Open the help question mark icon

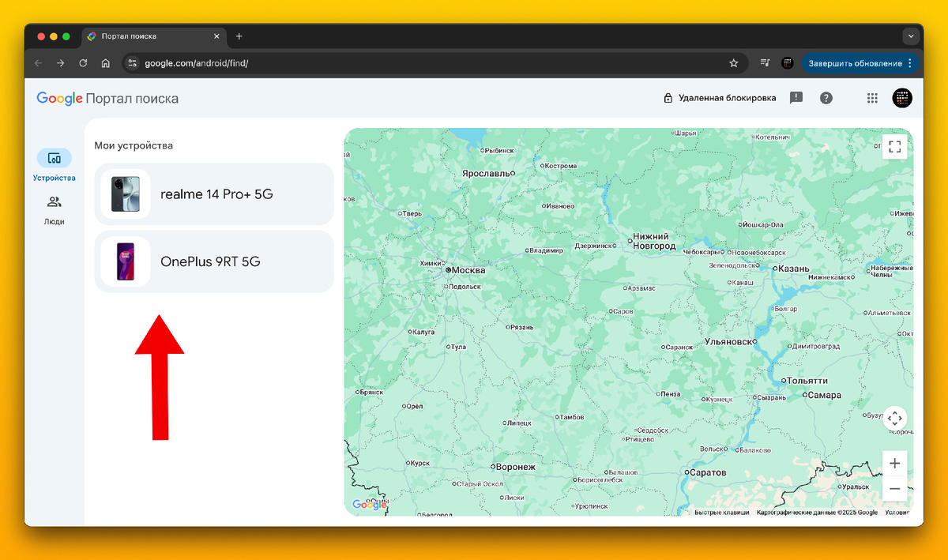(826, 98)
